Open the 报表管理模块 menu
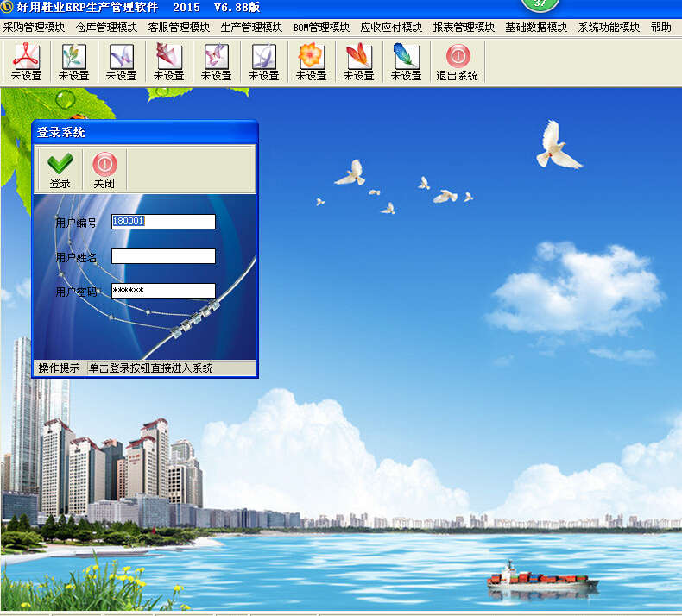Viewport: 682px width, 616px height. (464, 28)
